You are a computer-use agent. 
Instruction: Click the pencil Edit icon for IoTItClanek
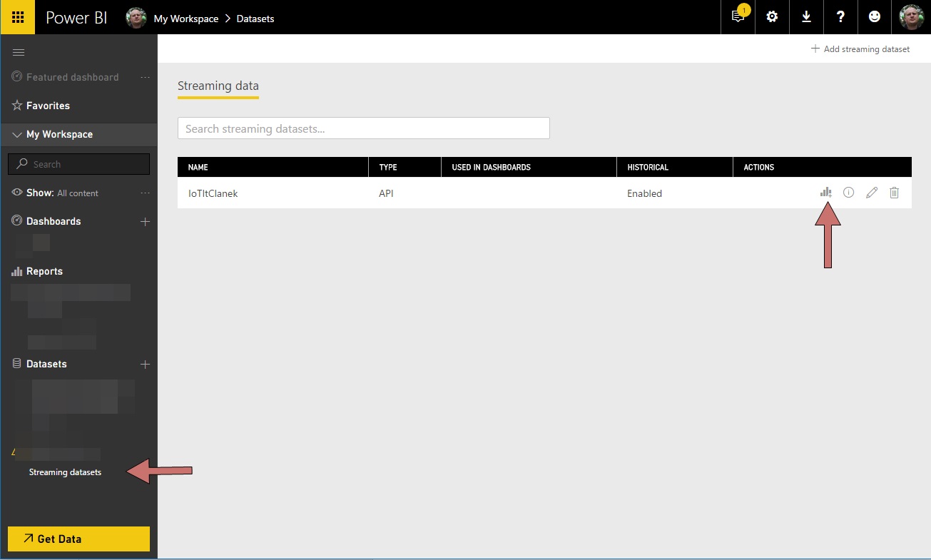point(871,192)
